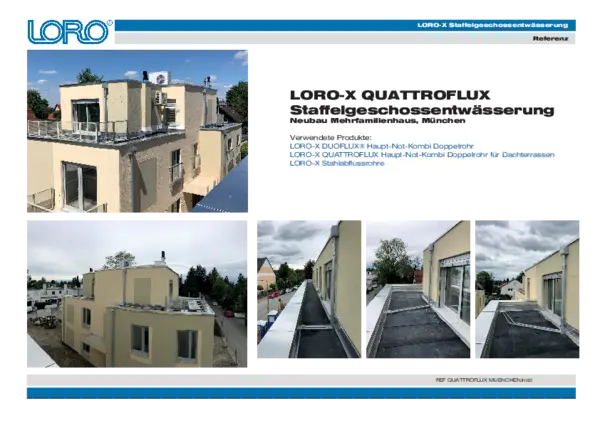The height and width of the screenshot is (423, 600).
Task: Click the heading 'LORO-X QUATTROFLUX'
Action: click(390, 95)
